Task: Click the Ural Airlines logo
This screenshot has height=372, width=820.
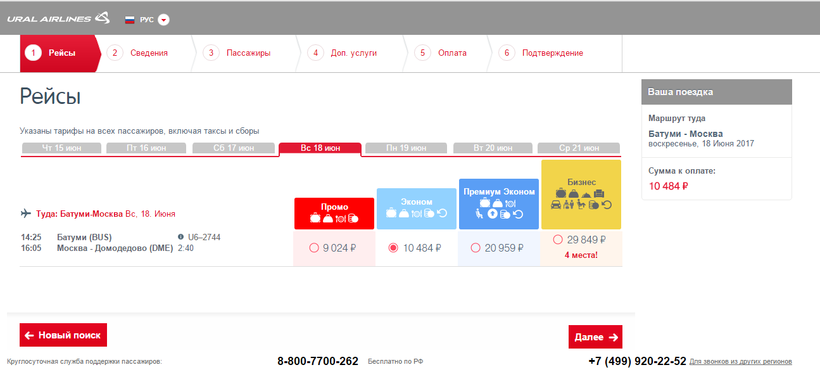Action: (x=59, y=19)
